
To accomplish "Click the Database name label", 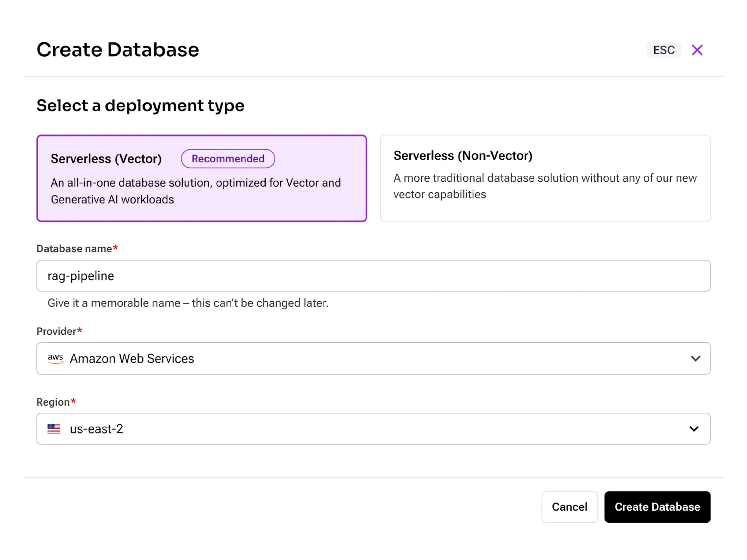I will coord(74,249).
